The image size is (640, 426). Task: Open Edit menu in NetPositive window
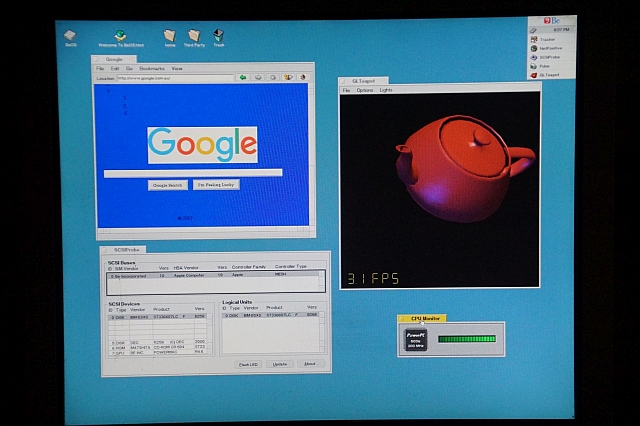click(115, 69)
